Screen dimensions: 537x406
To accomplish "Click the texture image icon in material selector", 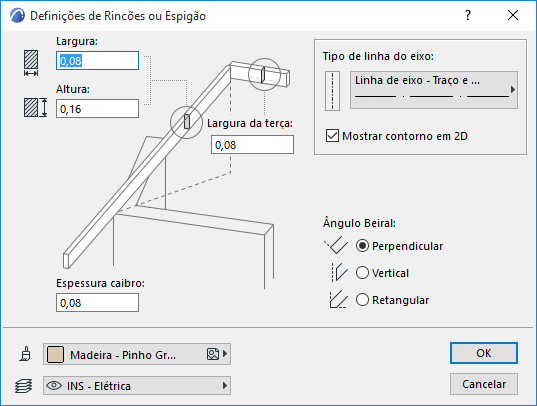I will (213, 354).
